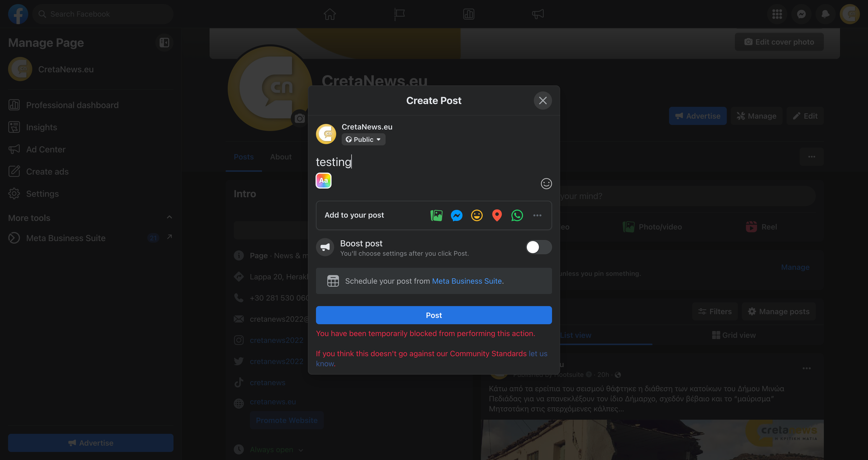Open the Pages flag icon in top navigation
The image size is (868, 460).
click(399, 14)
